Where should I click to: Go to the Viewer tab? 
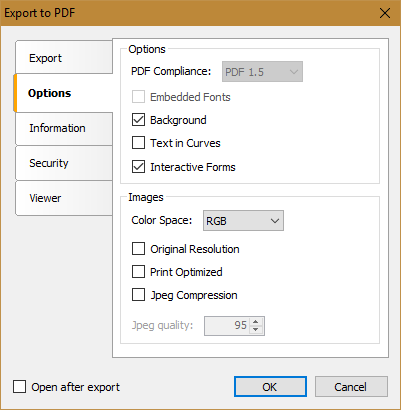click(x=64, y=198)
